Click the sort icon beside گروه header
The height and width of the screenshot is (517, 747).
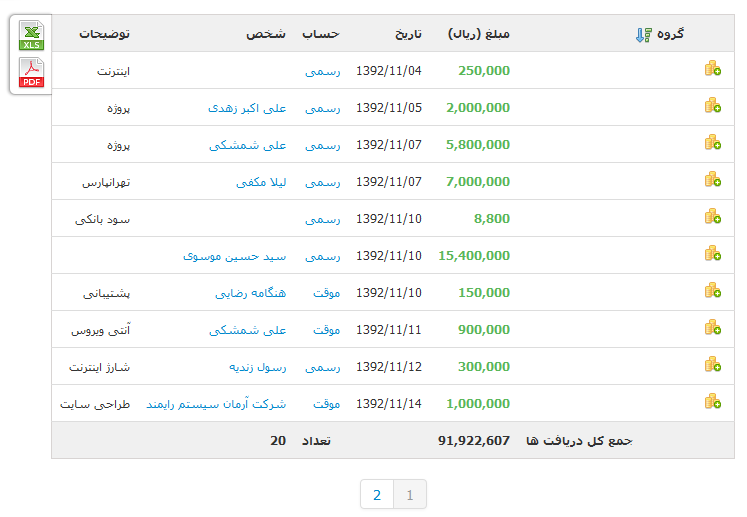pyautogui.click(x=643, y=35)
